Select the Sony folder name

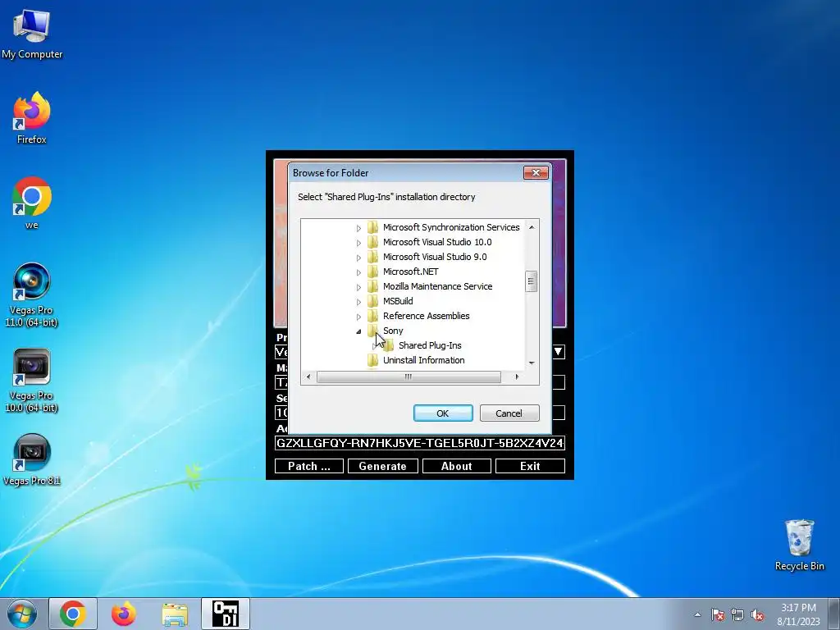pos(393,331)
